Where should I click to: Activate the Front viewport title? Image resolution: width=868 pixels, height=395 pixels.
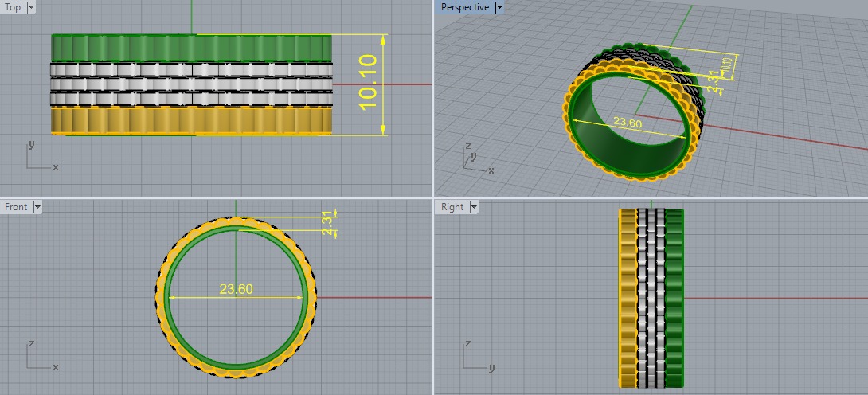(x=16, y=207)
